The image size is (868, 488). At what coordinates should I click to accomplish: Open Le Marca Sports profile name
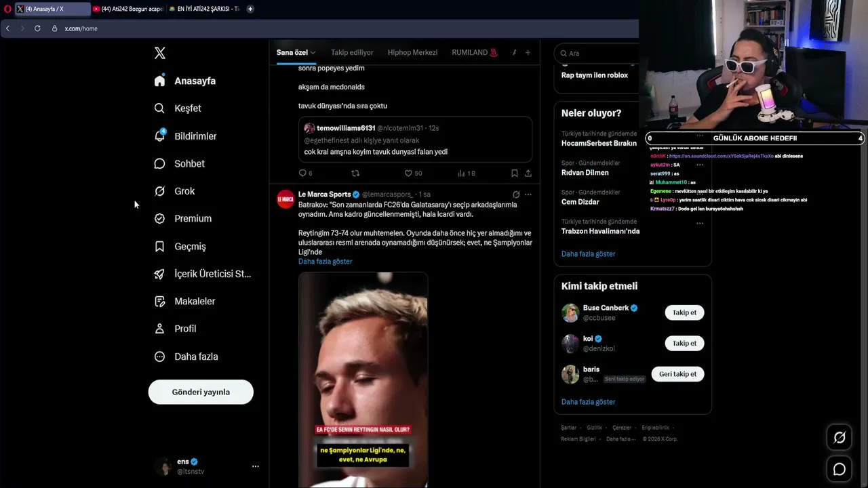325,195
